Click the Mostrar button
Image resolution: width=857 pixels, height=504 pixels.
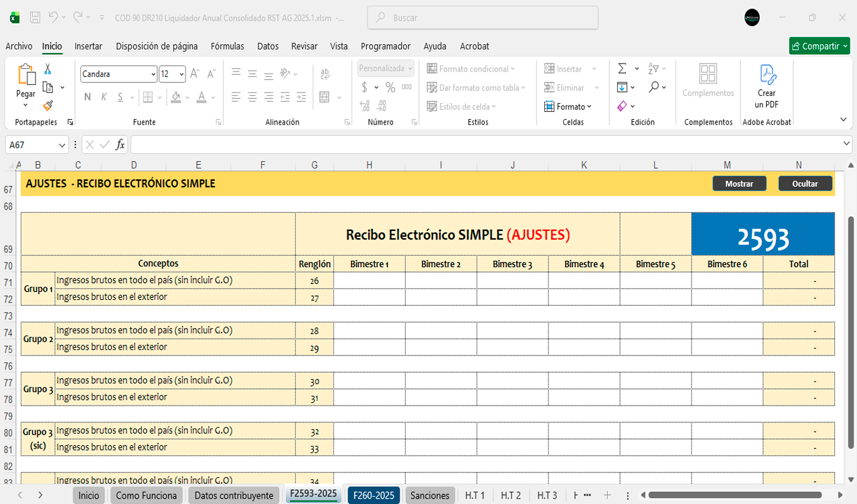pyautogui.click(x=739, y=183)
